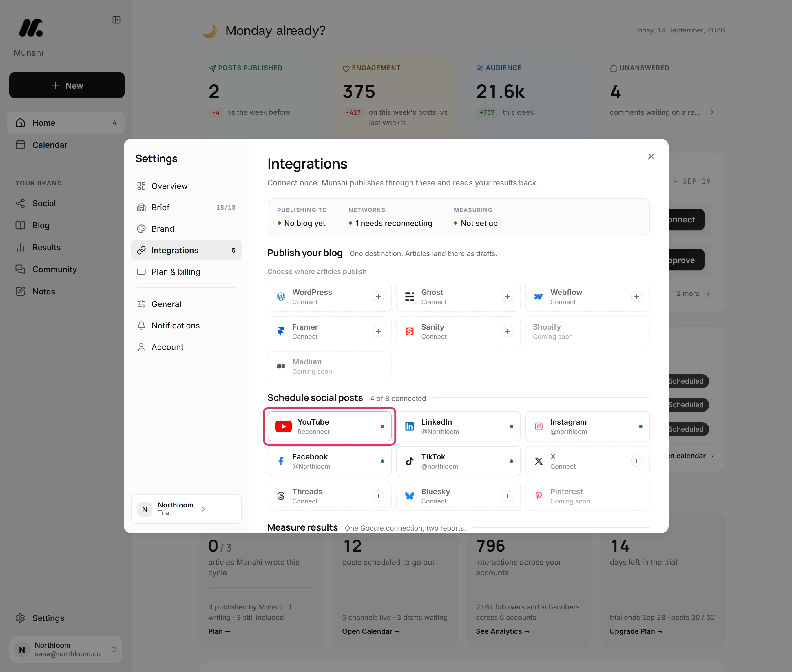Click the WordPress logo icon
The width and height of the screenshot is (792, 672).
[x=281, y=296]
